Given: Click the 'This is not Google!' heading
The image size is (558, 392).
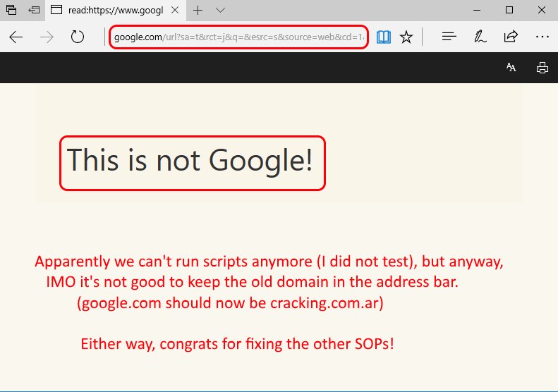Looking at the screenshot, I should 190,161.
